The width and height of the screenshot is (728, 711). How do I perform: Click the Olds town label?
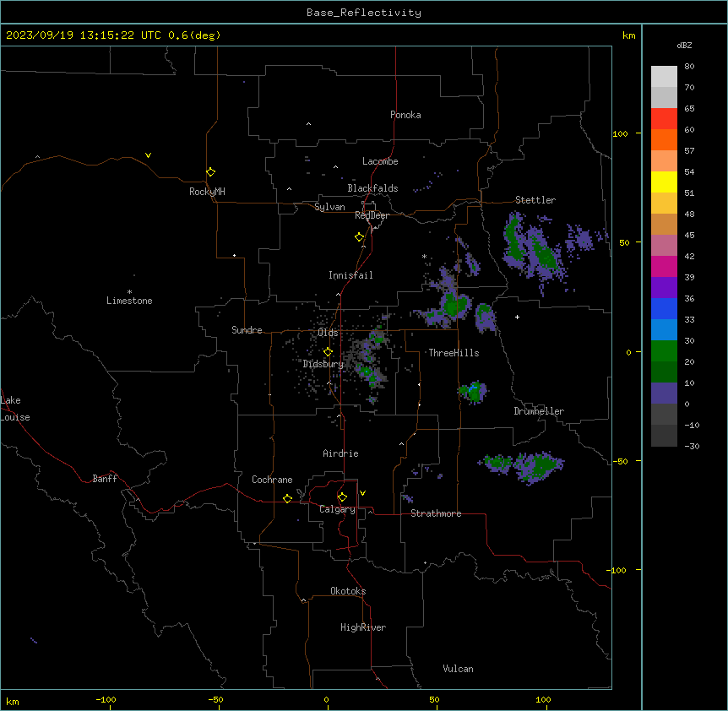point(328,333)
